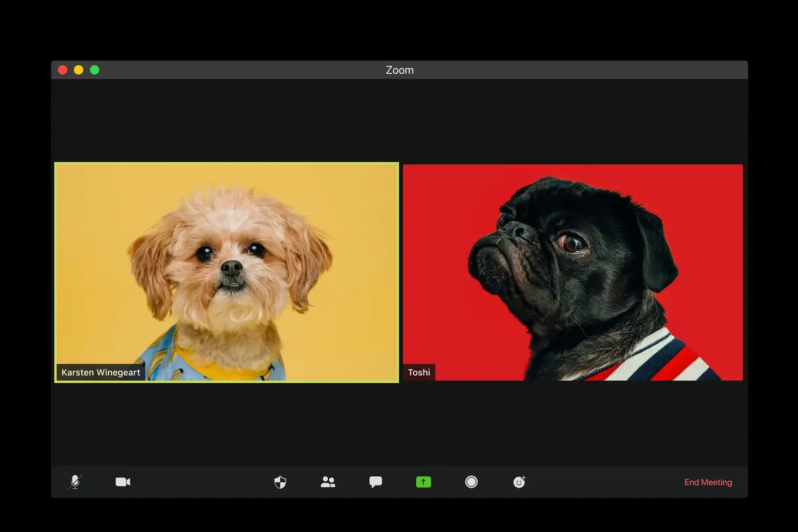Click the End Meeting button
798x532 pixels.
[708, 483]
